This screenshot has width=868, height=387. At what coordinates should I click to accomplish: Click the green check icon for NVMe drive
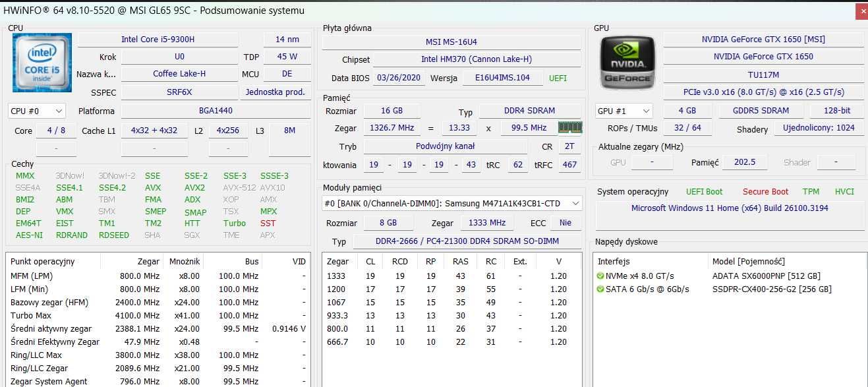[600, 276]
